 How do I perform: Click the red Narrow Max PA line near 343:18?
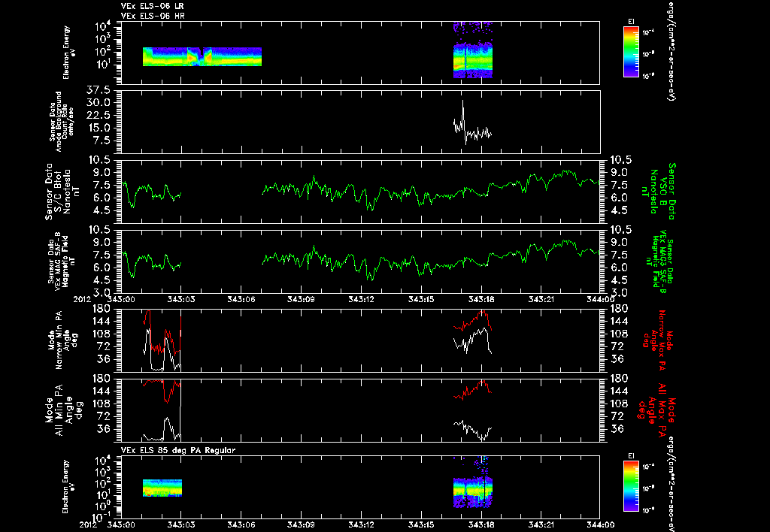472,321
